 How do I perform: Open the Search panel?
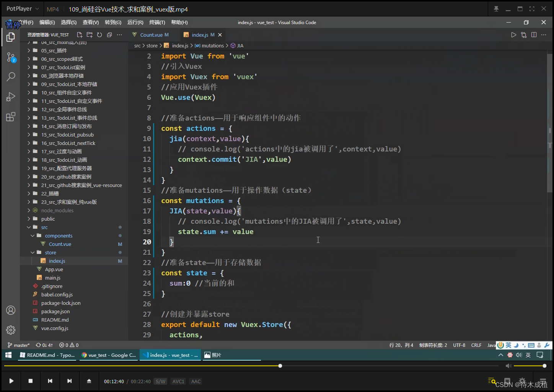click(x=10, y=76)
